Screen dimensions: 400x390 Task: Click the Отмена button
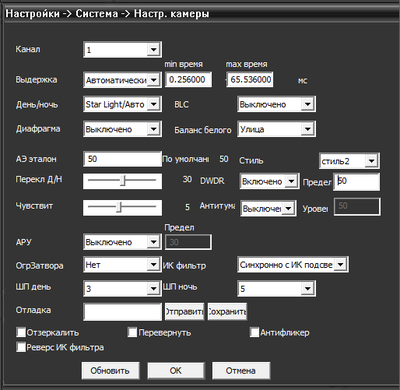point(241,371)
